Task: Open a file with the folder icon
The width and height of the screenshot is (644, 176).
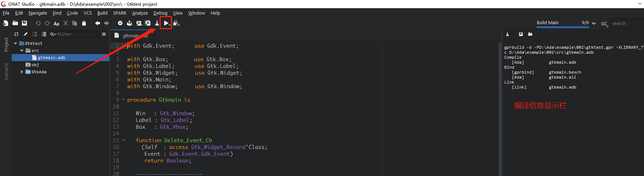Action: 15,23
